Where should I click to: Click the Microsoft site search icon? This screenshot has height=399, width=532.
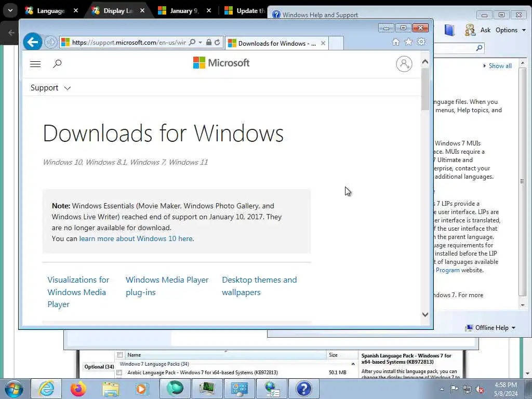point(57,63)
